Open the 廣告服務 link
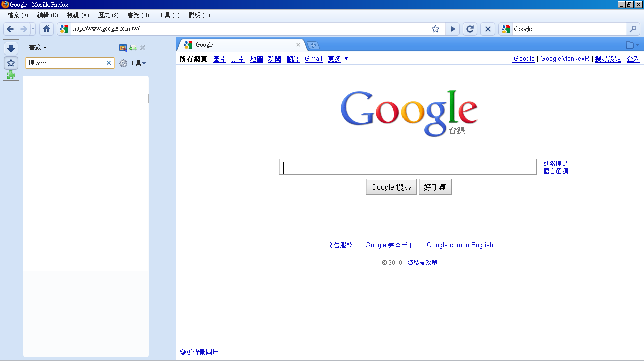The width and height of the screenshot is (644, 361). tap(340, 245)
